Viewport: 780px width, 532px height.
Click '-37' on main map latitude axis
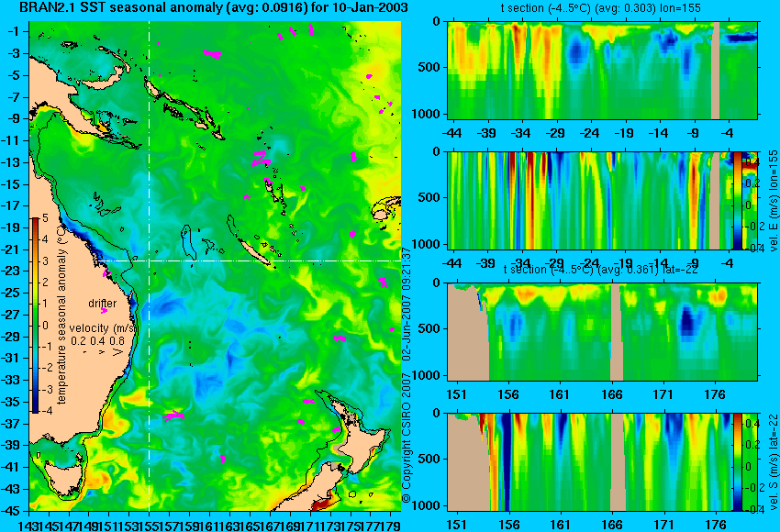click(x=11, y=424)
